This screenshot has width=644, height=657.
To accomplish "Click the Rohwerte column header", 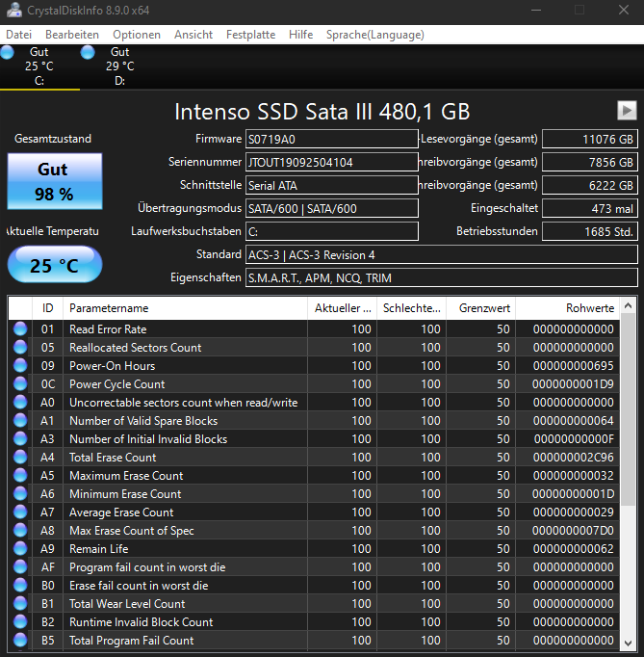I will pos(568,308).
